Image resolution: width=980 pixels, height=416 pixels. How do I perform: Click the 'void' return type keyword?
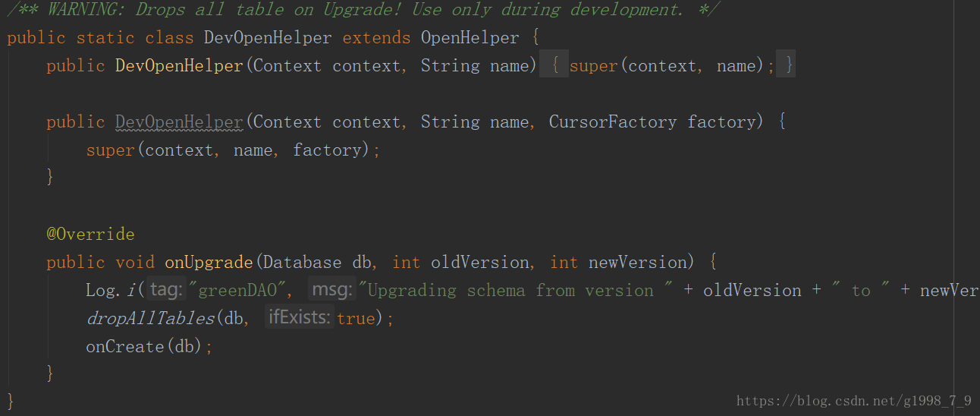[x=135, y=263]
